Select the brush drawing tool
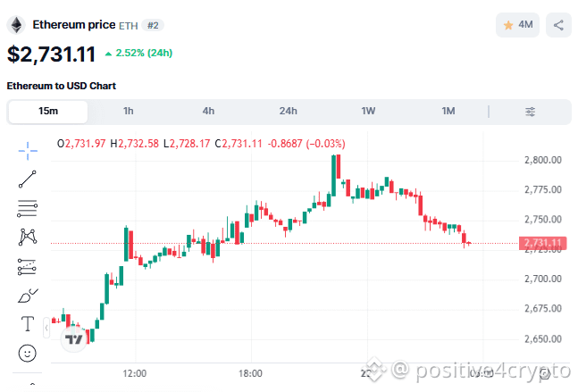578x392 pixels. pos(28,296)
